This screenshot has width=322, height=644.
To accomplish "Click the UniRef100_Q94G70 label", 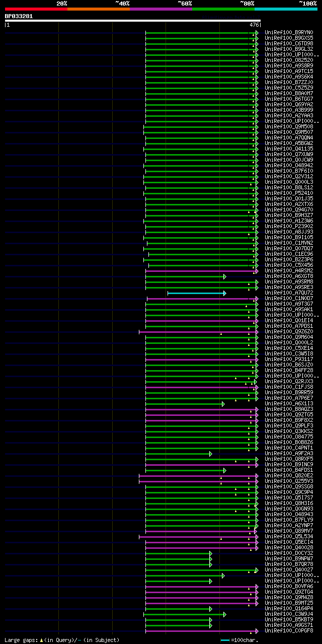I will [x=289, y=210].
